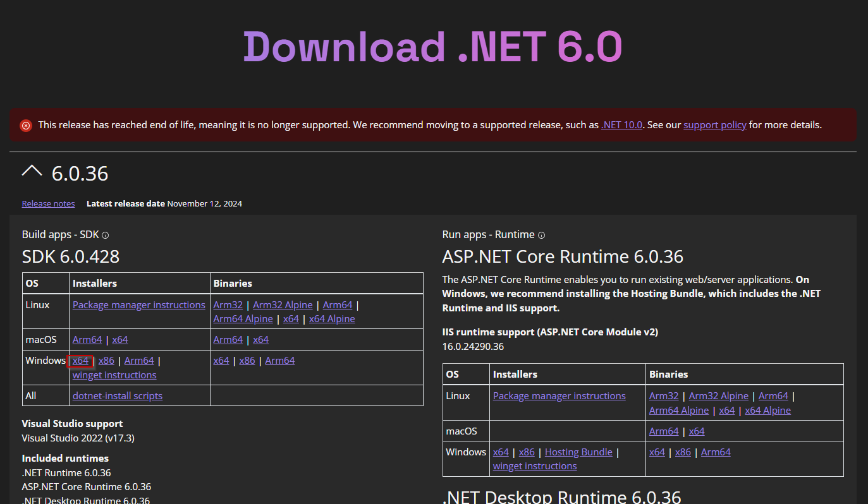
Task: Download ASP.NET Core Runtime Windows x64 installer
Action: tap(501, 452)
